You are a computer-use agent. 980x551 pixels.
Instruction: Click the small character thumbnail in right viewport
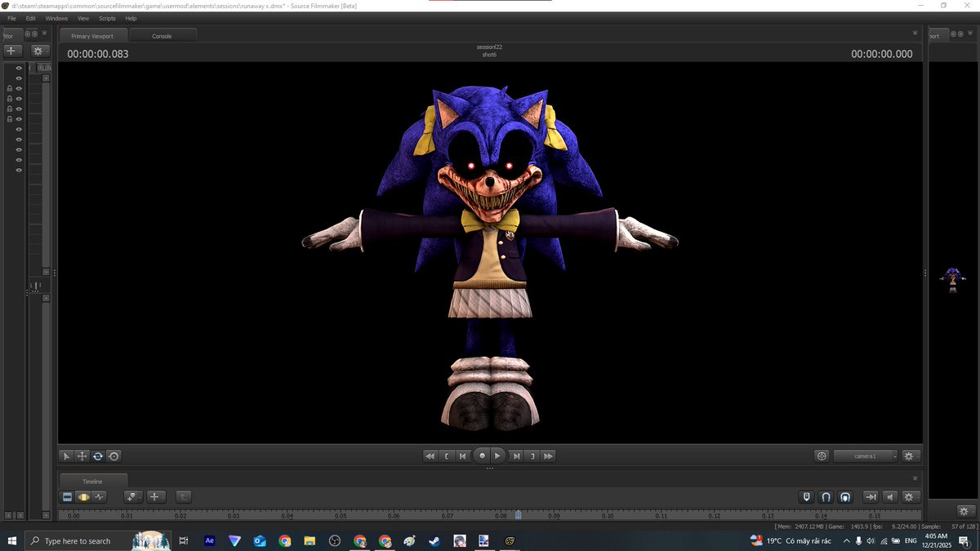click(952, 280)
